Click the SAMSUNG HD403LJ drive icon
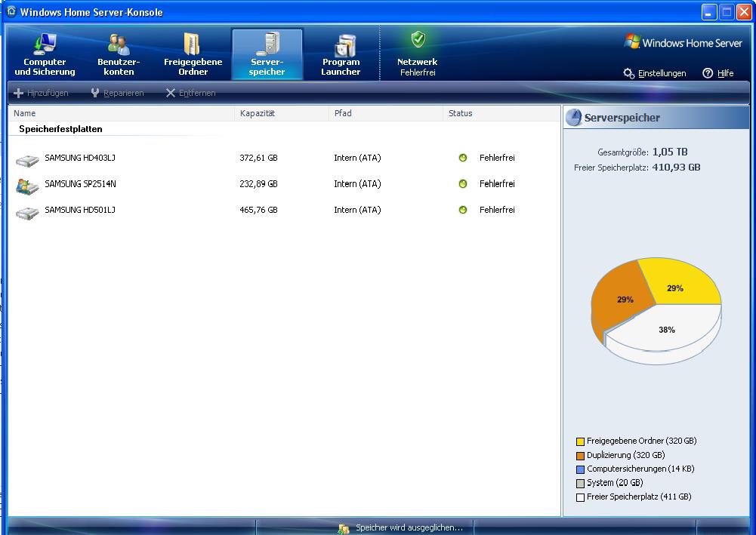 click(27, 161)
